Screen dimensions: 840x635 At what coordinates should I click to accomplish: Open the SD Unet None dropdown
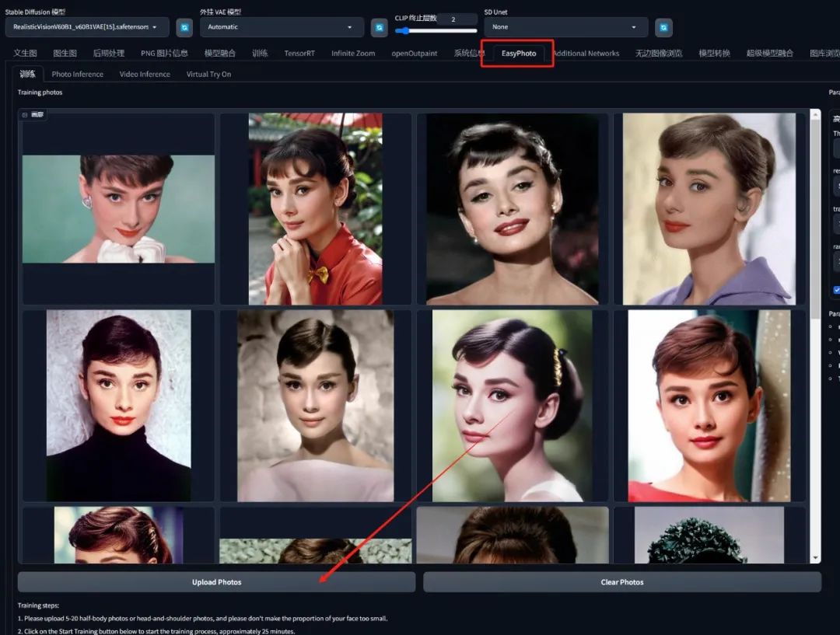point(565,27)
